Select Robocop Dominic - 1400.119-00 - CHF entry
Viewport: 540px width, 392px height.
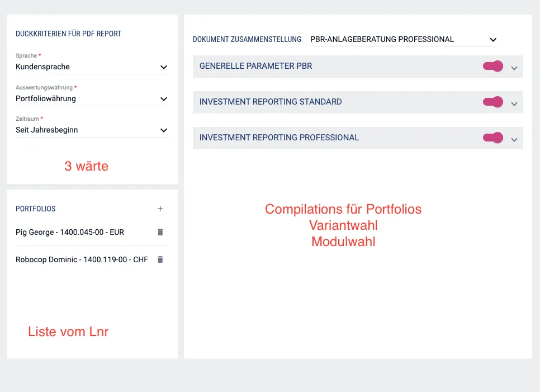point(82,259)
